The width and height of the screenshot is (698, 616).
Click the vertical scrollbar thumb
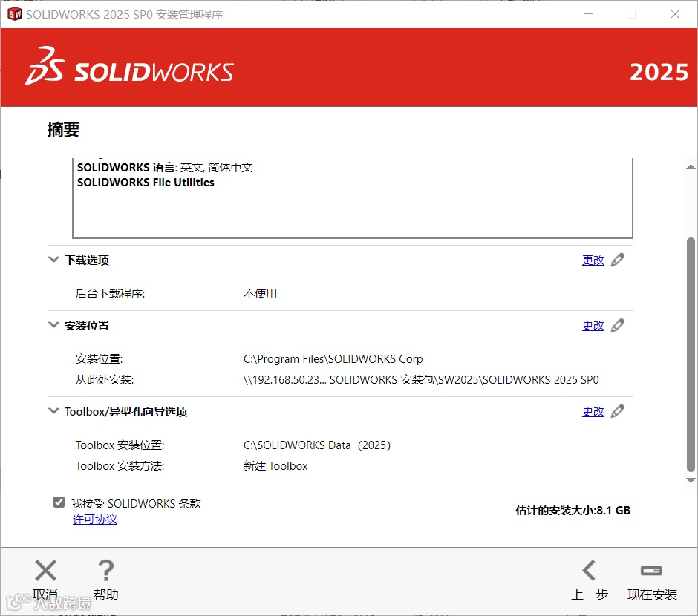[x=691, y=355]
